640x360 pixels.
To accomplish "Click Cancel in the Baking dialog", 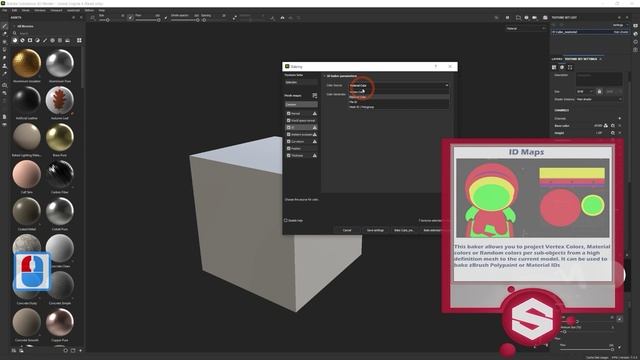I will tap(347, 230).
